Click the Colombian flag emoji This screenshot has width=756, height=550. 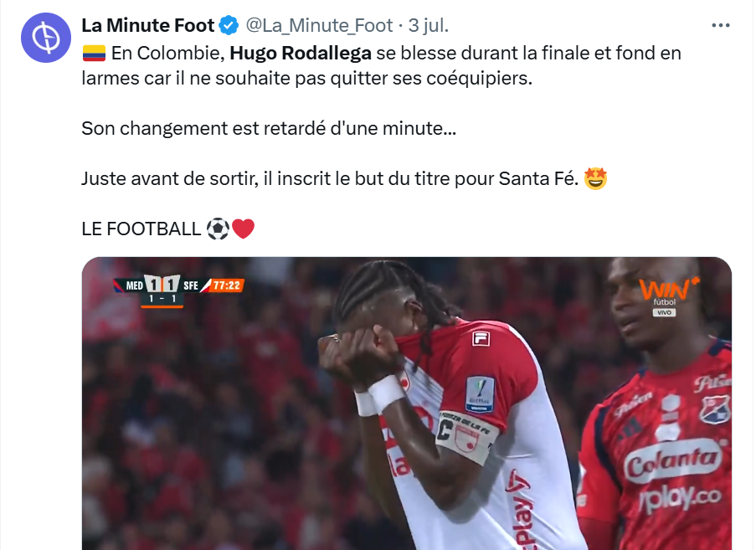pyautogui.click(x=94, y=54)
